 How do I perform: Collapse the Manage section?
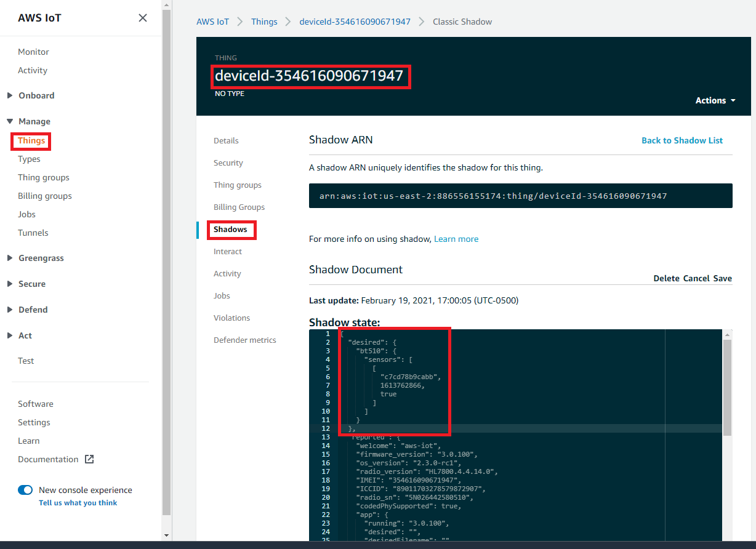click(x=10, y=121)
